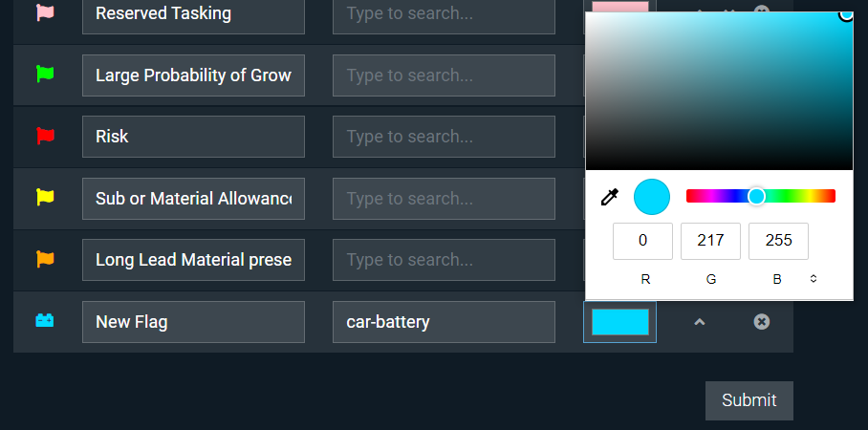Focus the G value field showing 217

coord(711,241)
